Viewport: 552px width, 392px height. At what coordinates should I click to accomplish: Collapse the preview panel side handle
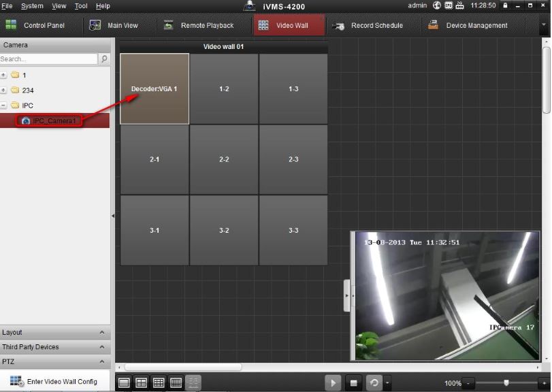coord(346,295)
